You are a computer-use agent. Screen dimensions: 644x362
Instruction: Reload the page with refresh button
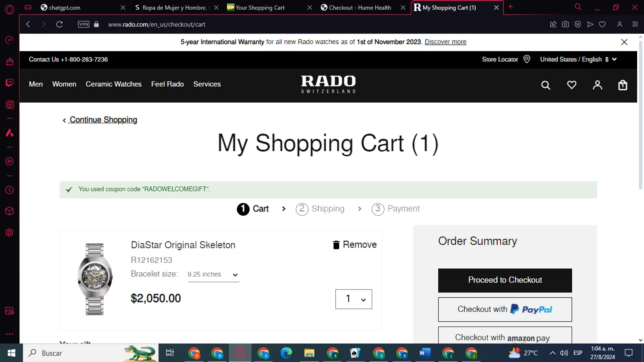pos(59,24)
